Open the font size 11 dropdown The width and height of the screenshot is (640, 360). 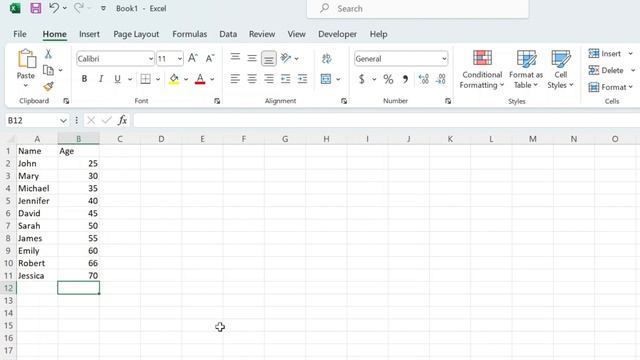click(x=180, y=59)
